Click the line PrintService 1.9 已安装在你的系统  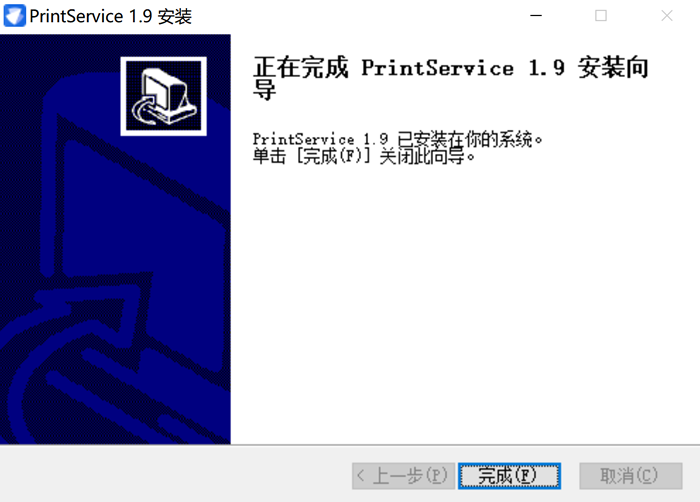pyautogui.click(x=397, y=139)
